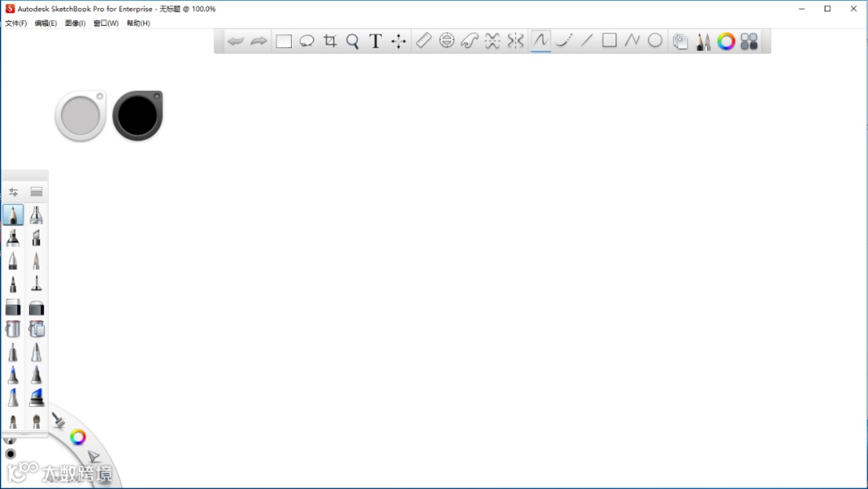Image resolution: width=868 pixels, height=489 pixels.
Task: Select the Polyline draw style
Action: [x=633, y=40]
